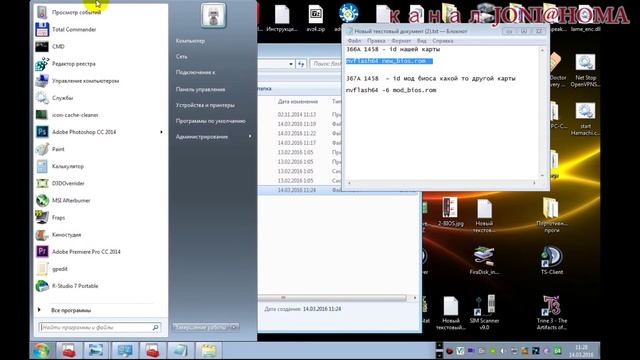Open Правка menu in Notepad

[376, 41]
